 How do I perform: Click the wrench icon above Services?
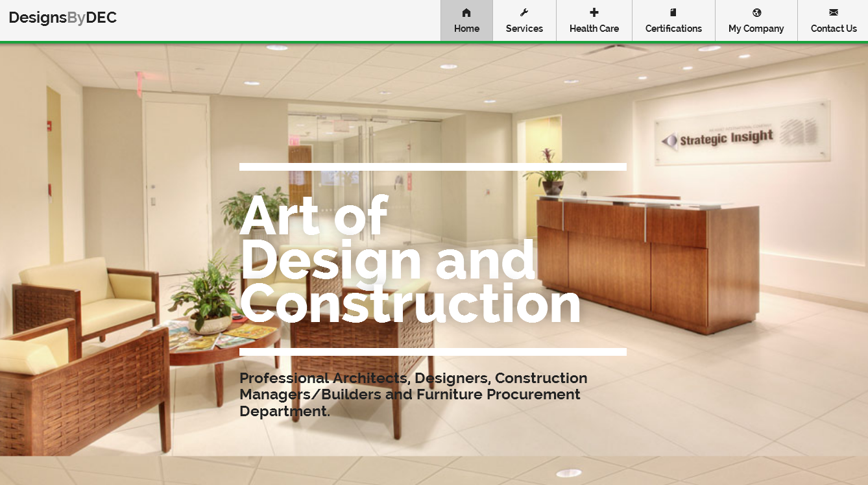(x=524, y=12)
